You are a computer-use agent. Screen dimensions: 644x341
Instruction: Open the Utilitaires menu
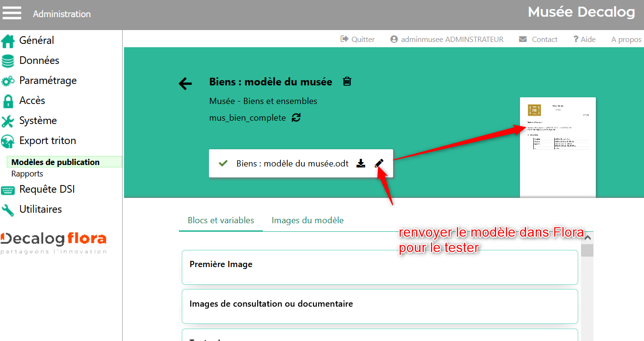41,209
